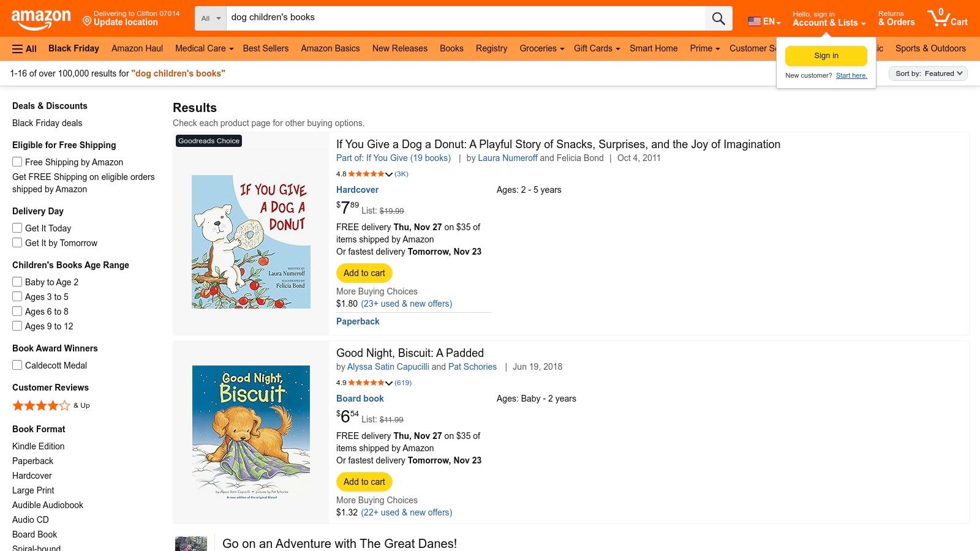Image resolution: width=980 pixels, height=551 pixels.
Task: Expand the Account & Lists menu
Action: 829,23
